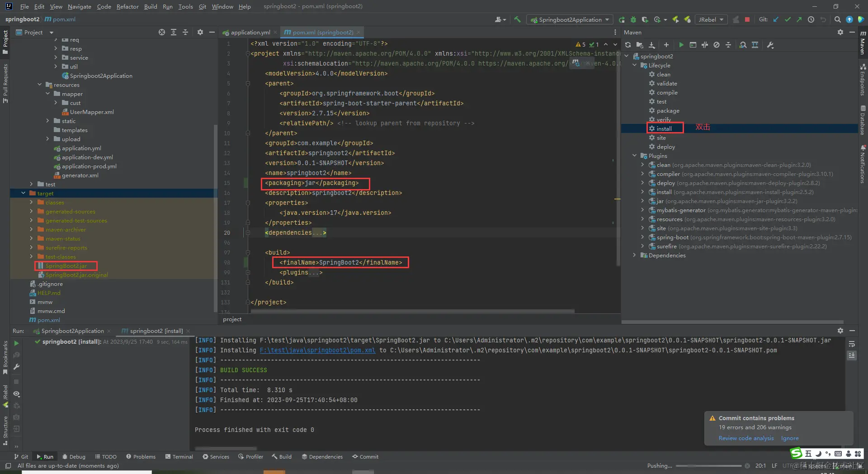The height and width of the screenshot is (474, 868).
Task: Reload all Maven projects icon
Action: (x=627, y=45)
